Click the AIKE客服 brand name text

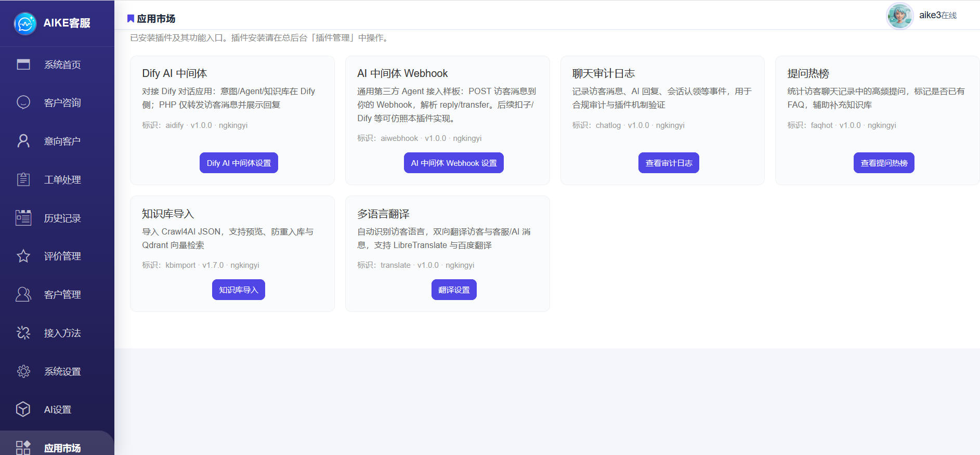[x=67, y=23]
